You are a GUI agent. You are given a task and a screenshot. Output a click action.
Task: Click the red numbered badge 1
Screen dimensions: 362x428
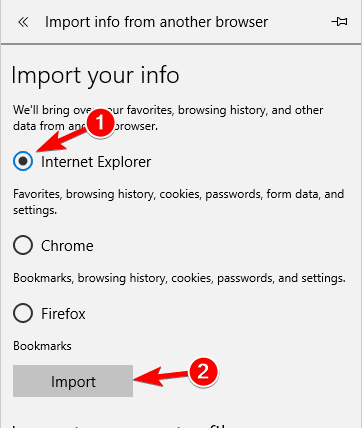tap(100, 123)
